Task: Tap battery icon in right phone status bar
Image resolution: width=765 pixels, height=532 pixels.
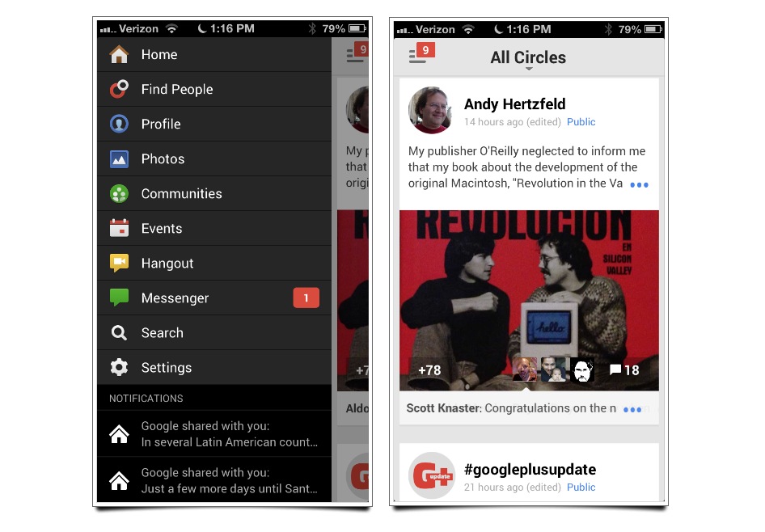Action: [653, 29]
